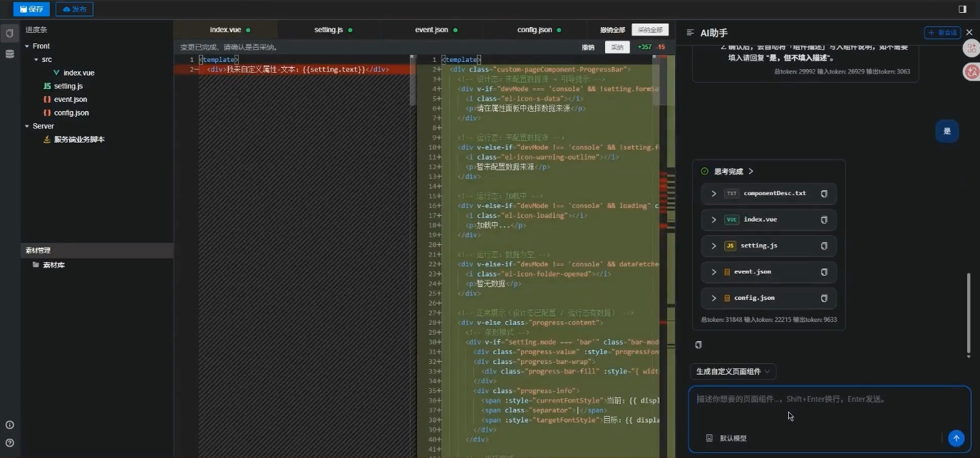Collapse the src folder
The image size is (980, 458).
36,60
